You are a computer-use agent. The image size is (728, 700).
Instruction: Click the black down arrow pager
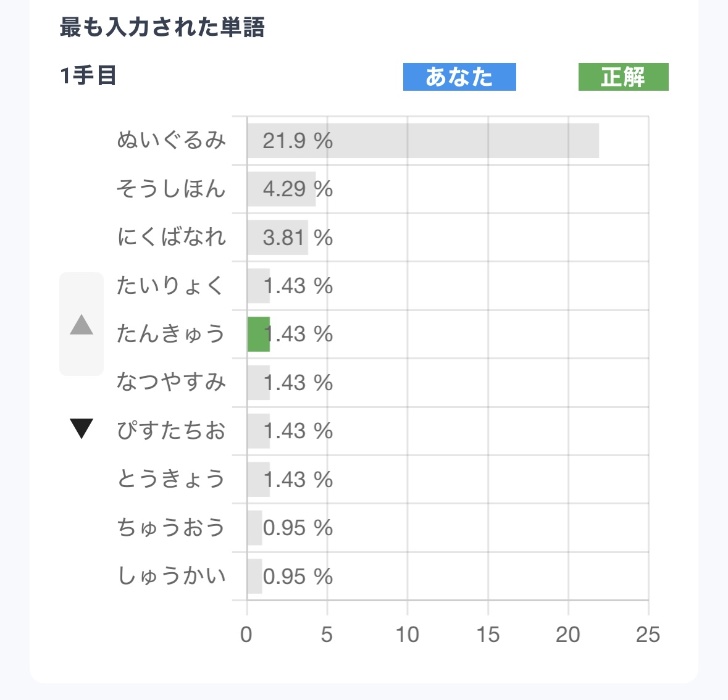[x=82, y=428]
